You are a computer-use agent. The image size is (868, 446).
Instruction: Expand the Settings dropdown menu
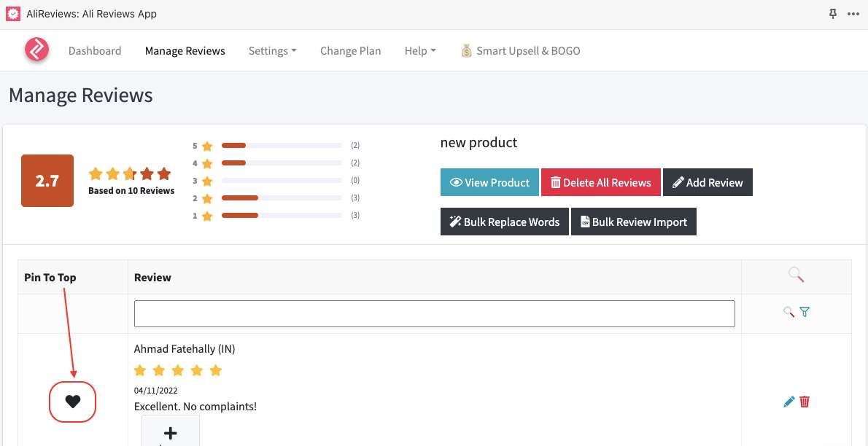272,51
